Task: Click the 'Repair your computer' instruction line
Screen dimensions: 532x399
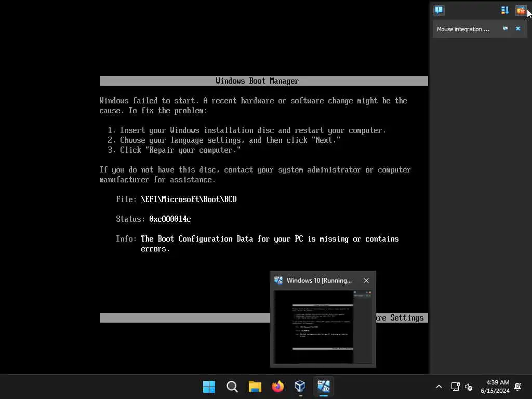Action: click(174, 150)
